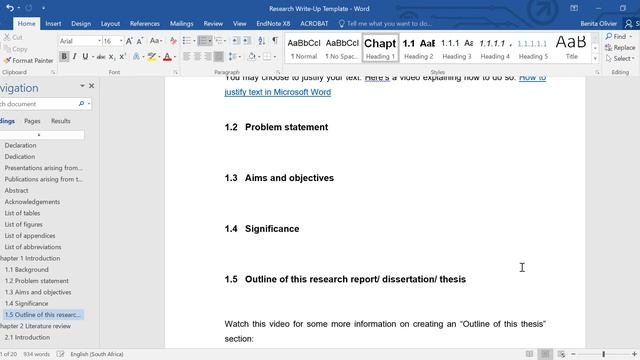Image resolution: width=640 pixels, height=360 pixels.
Task: Toggle Underline formatting
Action: (85, 57)
